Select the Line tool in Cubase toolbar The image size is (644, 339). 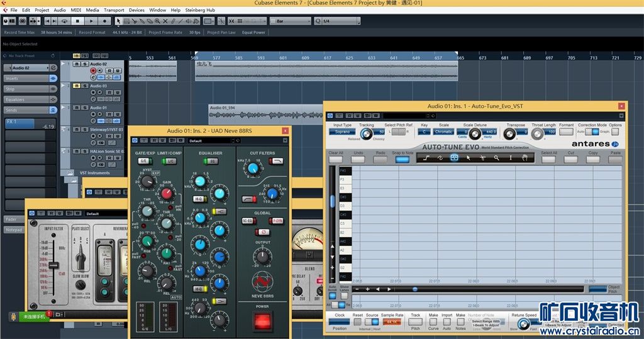[x=180, y=21]
